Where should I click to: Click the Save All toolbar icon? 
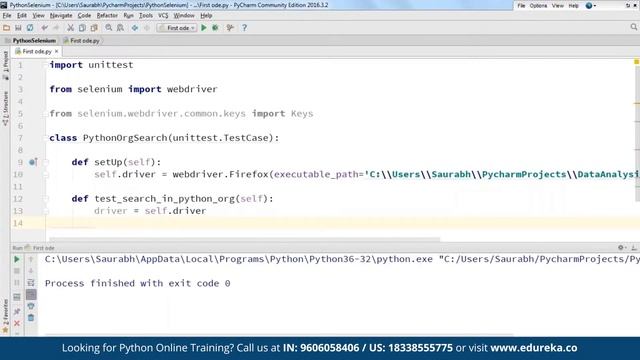coord(18,28)
